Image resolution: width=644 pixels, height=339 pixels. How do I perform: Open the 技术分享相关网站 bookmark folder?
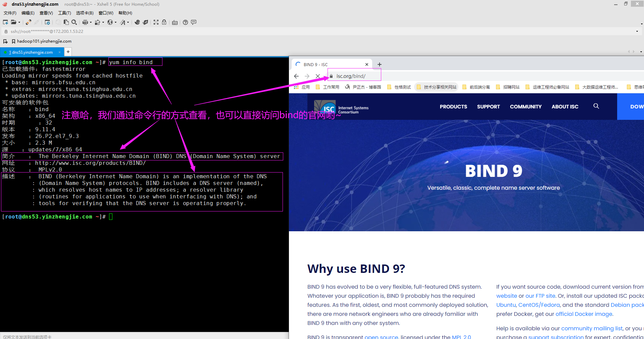click(437, 87)
